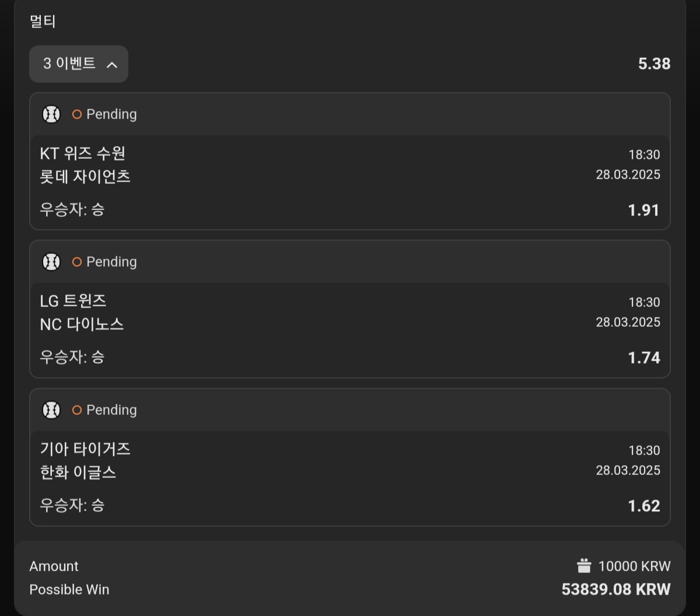Click the chevron beside 3 이벤트
The image size is (700, 616).
click(112, 65)
